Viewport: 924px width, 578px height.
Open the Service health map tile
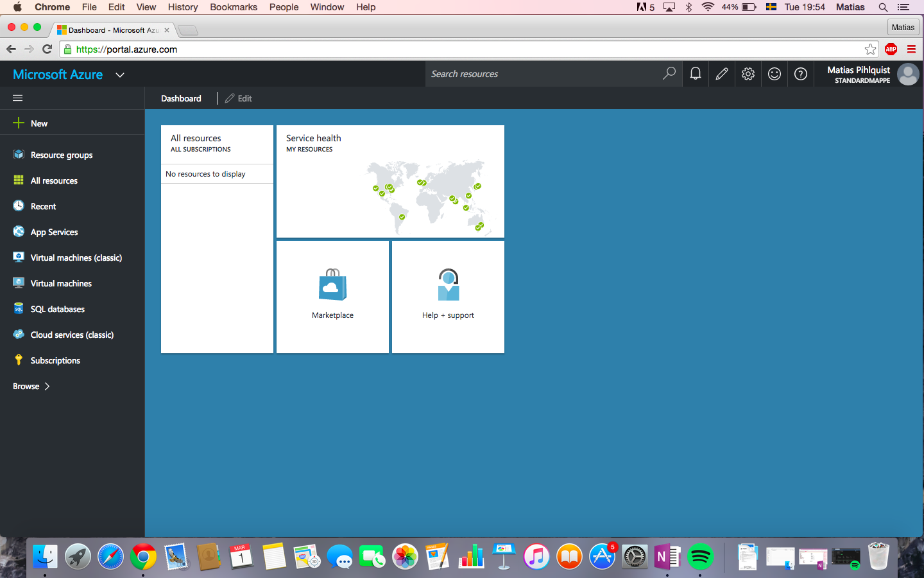[x=390, y=181]
